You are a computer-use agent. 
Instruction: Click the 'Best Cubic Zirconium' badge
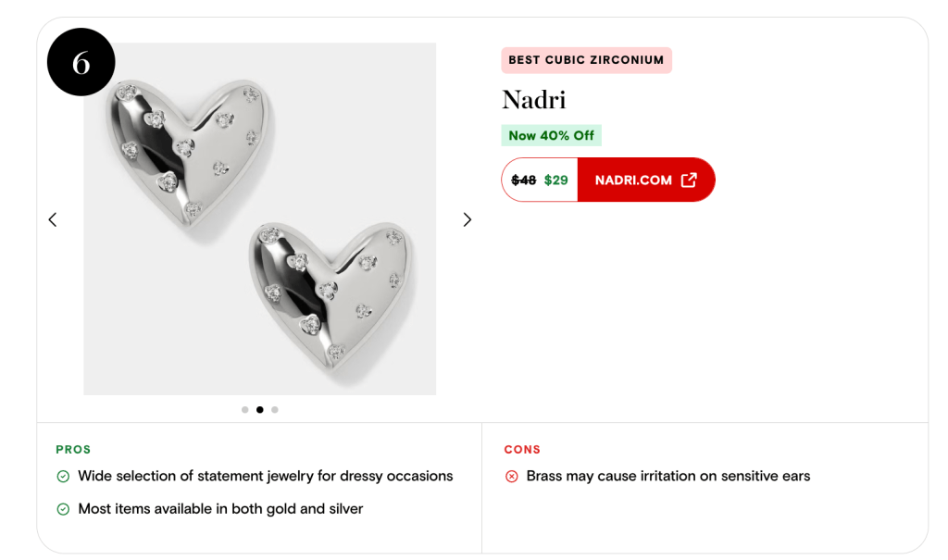click(x=586, y=60)
